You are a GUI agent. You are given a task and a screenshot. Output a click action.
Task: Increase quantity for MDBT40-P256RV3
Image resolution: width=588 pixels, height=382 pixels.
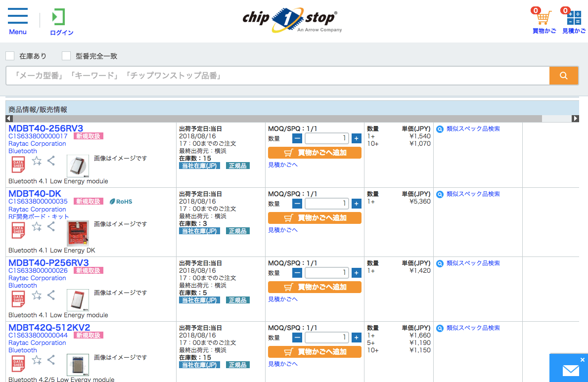coord(356,272)
